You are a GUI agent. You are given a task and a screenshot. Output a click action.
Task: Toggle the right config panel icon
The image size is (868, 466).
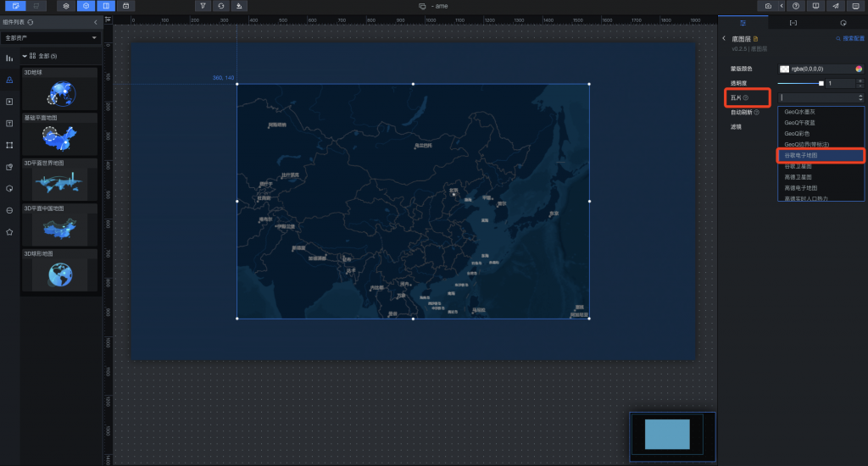tap(106, 6)
